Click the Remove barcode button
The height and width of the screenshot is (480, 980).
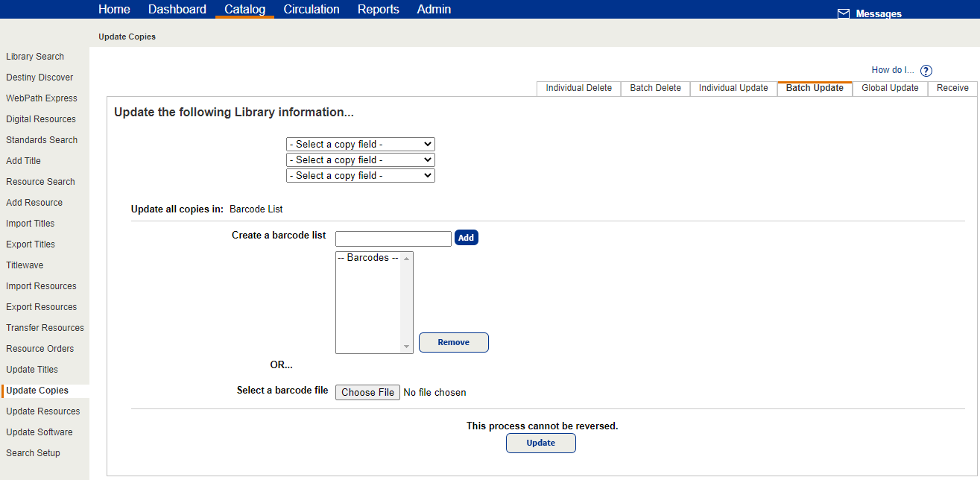[454, 343]
